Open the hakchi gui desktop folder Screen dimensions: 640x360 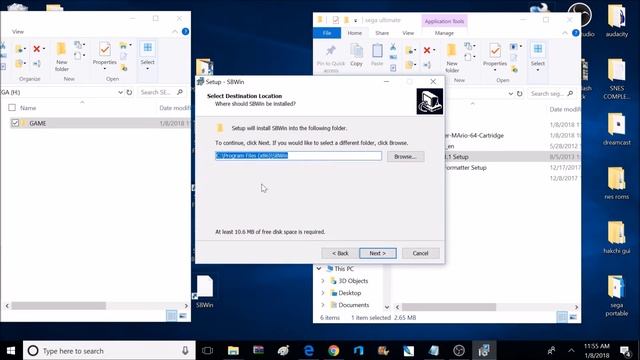tap(616, 237)
